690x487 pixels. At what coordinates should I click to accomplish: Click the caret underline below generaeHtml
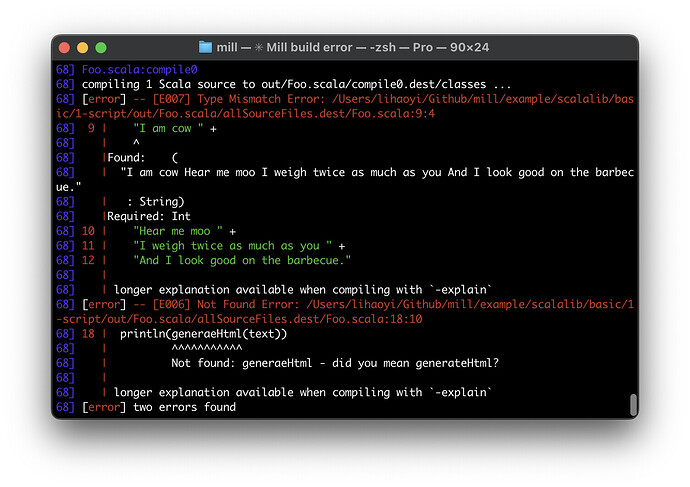pos(207,348)
